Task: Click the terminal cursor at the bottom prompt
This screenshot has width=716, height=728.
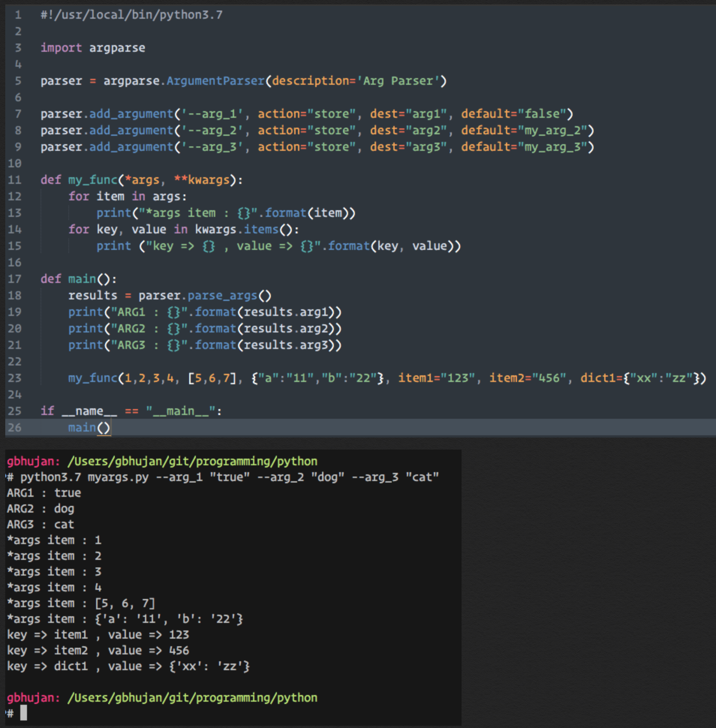Action: [23, 713]
